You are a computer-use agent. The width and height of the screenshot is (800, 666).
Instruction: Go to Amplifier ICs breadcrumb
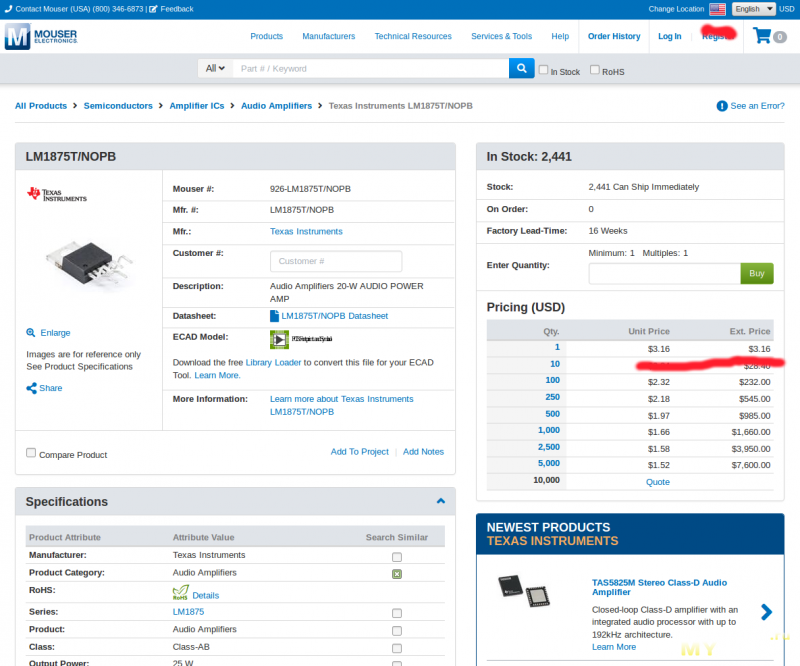coord(196,106)
